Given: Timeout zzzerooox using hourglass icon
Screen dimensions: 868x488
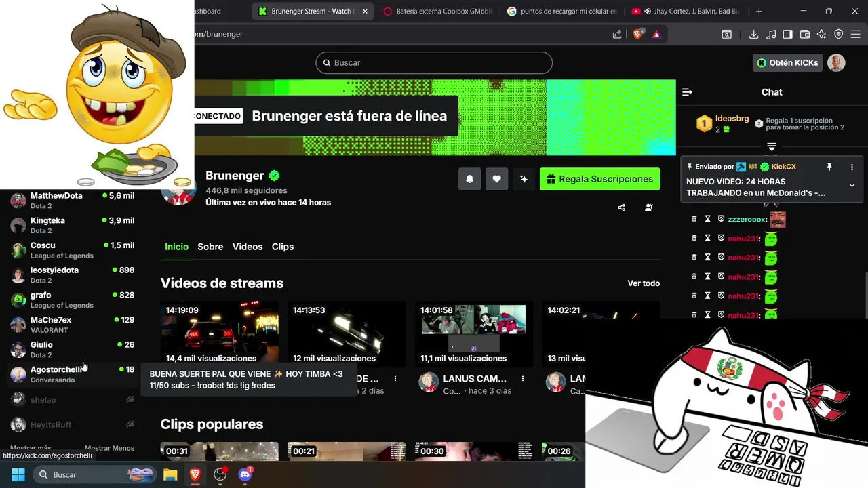Looking at the screenshot, I should [707, 219].
